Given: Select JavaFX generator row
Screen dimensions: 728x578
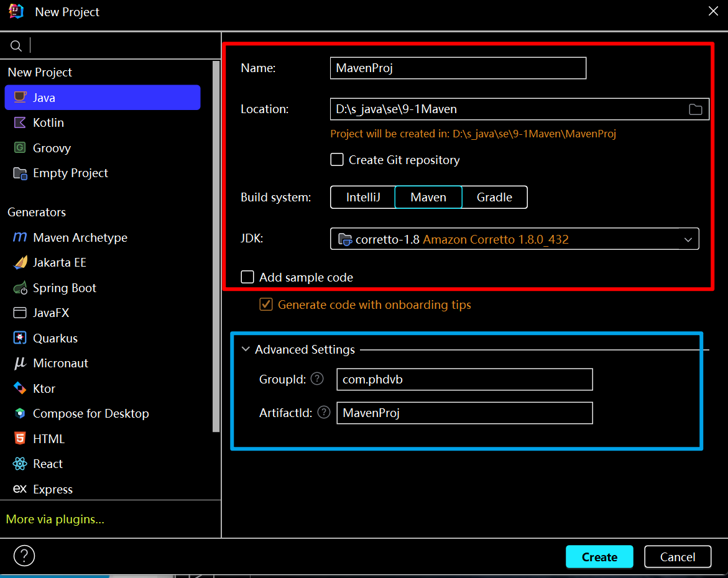Looking at the screenshot, I should [103, 313].
